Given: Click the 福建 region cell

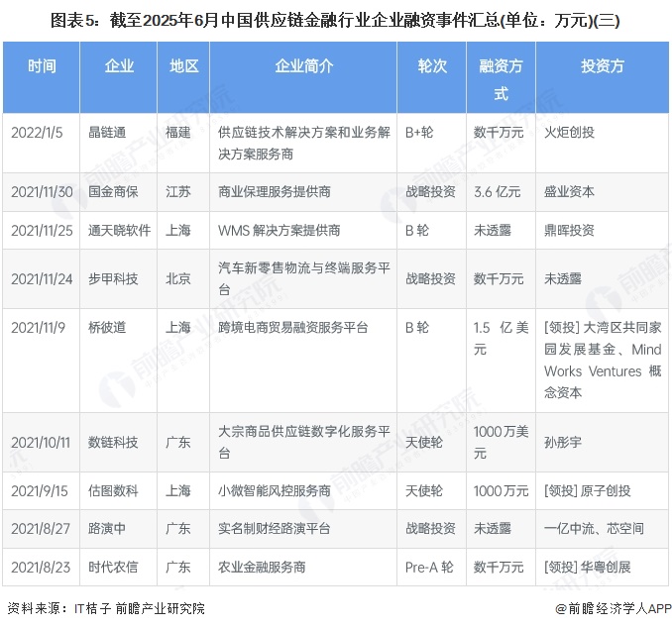Looking at the screenshot, I should [177, 133].
